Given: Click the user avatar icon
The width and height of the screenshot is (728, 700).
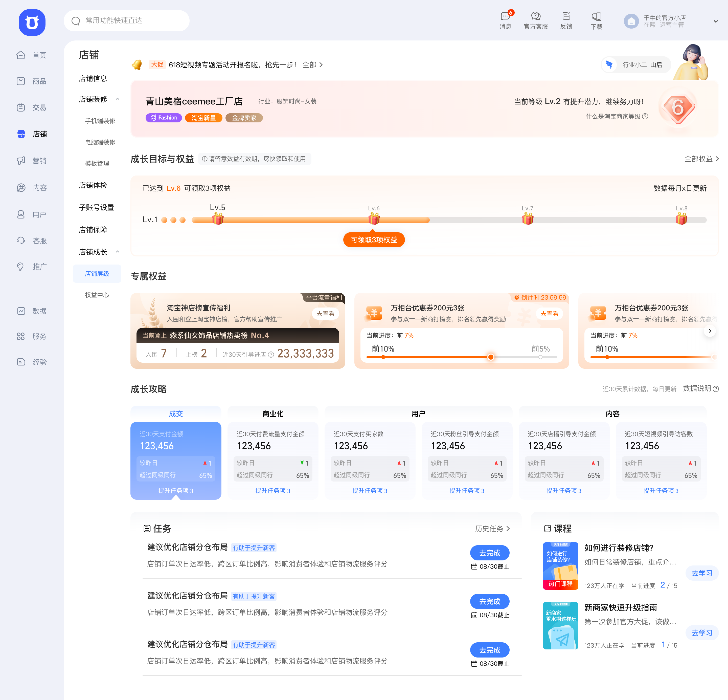Looking at the screenshot, I should click(x=631, y=21).
